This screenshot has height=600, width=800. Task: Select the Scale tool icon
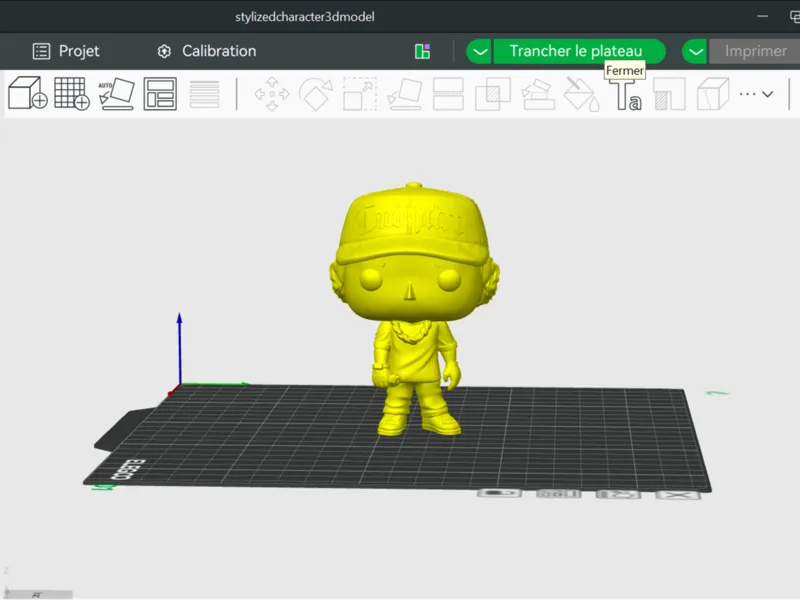[x=360, y=94]
